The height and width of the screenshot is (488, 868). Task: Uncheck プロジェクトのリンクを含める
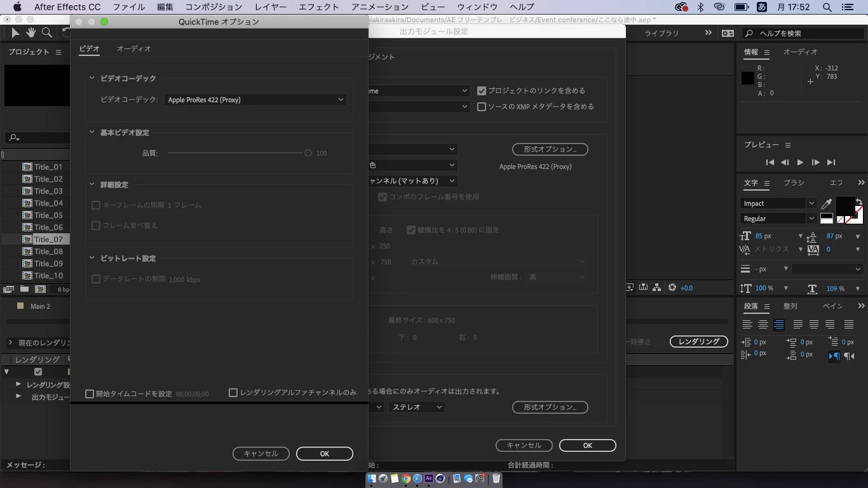pos(482,91)
